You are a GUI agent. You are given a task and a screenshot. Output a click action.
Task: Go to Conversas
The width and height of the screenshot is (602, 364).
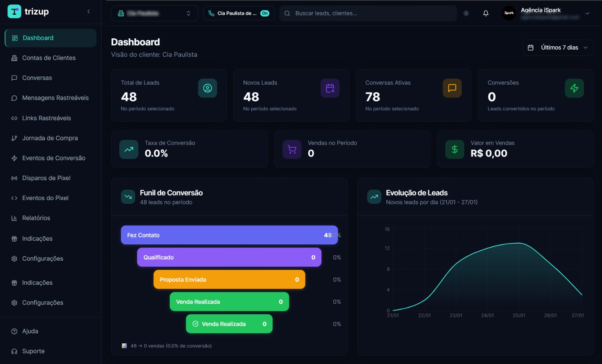click(51, 78)
